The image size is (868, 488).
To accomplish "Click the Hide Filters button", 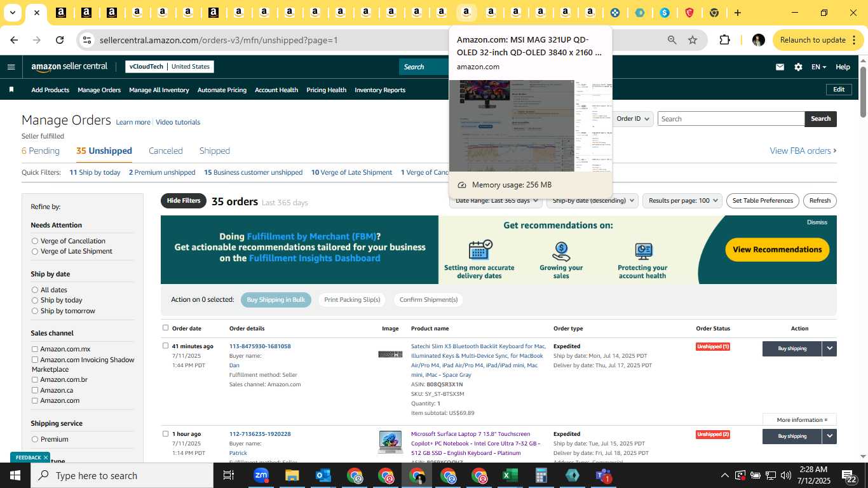I will [x=184, y=201].
